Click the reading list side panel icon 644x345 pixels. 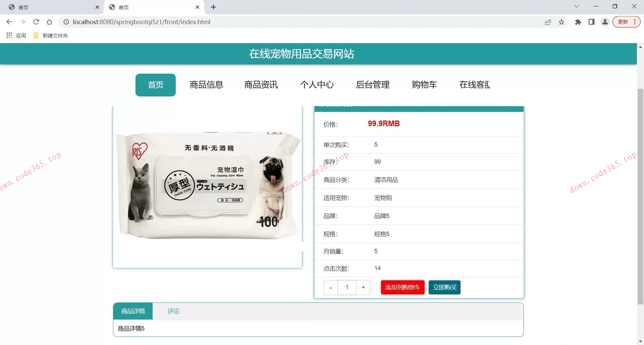591,22
